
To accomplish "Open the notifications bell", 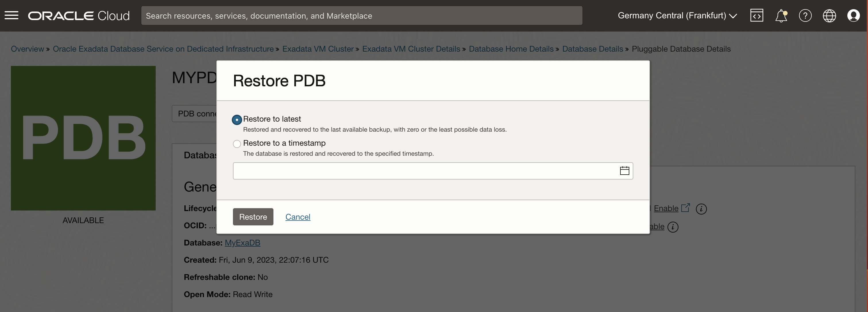I will point(781,15).
